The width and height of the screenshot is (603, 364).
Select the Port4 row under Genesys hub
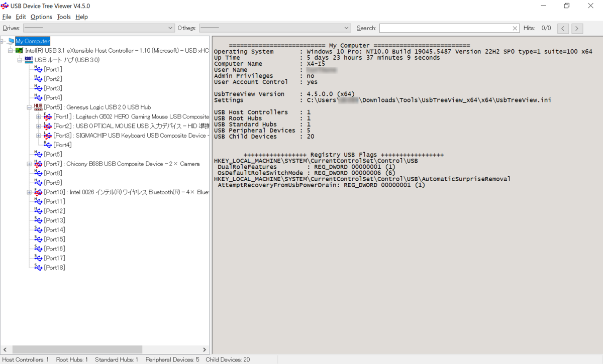click(x=62, y=145)
